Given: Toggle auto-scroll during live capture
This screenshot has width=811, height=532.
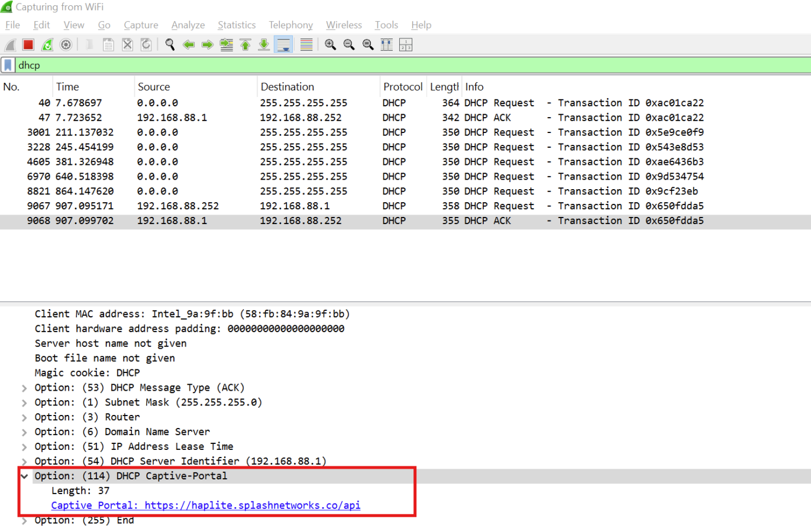Looking at the screenshot, I should point(284,45).
